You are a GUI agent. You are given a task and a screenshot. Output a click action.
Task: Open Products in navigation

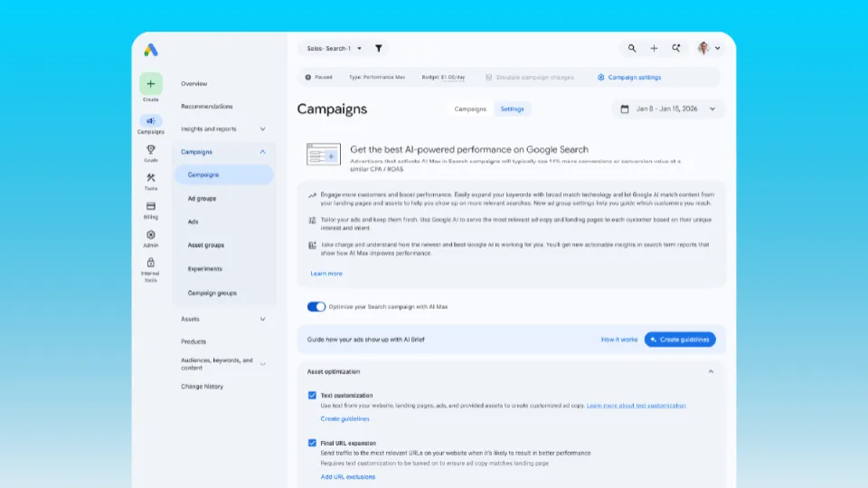pos(193,342)
